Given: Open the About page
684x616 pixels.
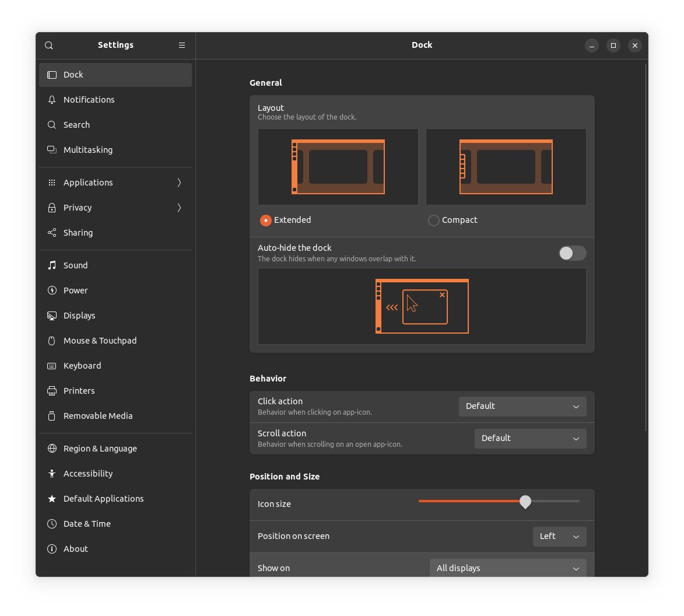Looking at the screenshot, I should pyautogui.click(x=75, y=548).
